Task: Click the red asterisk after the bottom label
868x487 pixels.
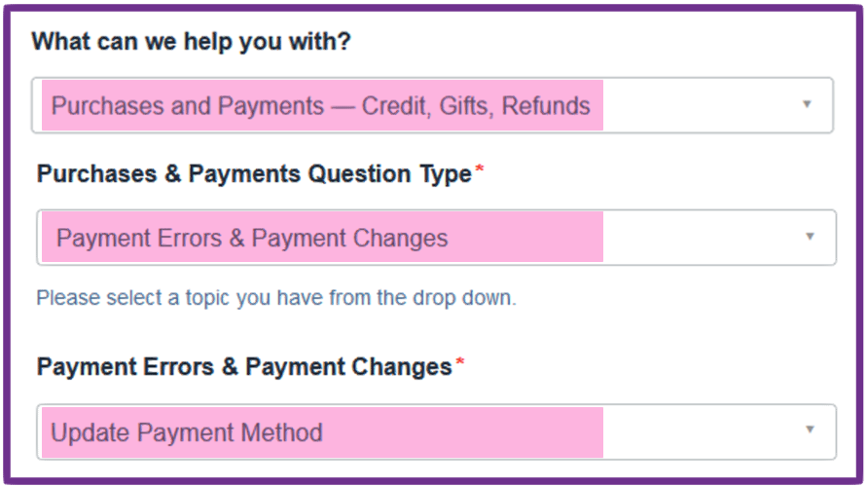Action: point(460,365)
